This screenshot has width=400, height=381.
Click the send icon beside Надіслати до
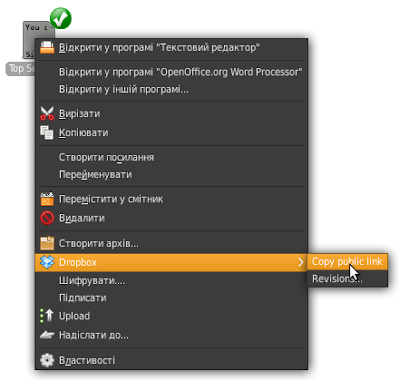(x=47, y=335)
